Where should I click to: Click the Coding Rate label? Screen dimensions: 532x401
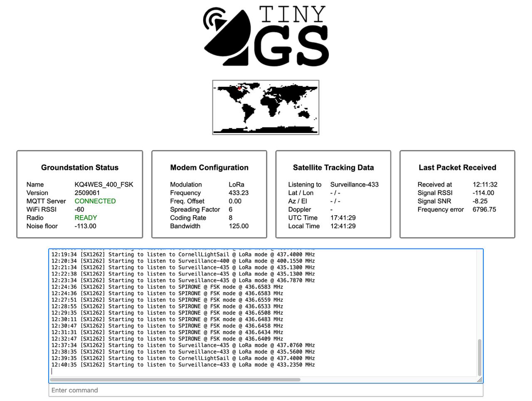pyautogui.click(x=188, y=218)
